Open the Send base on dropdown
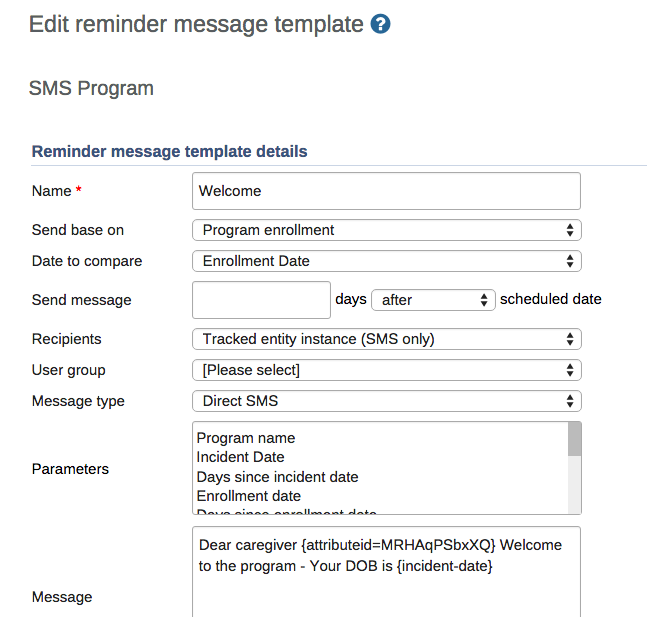The height and width of the screenshot is (617, 647). 385,230
